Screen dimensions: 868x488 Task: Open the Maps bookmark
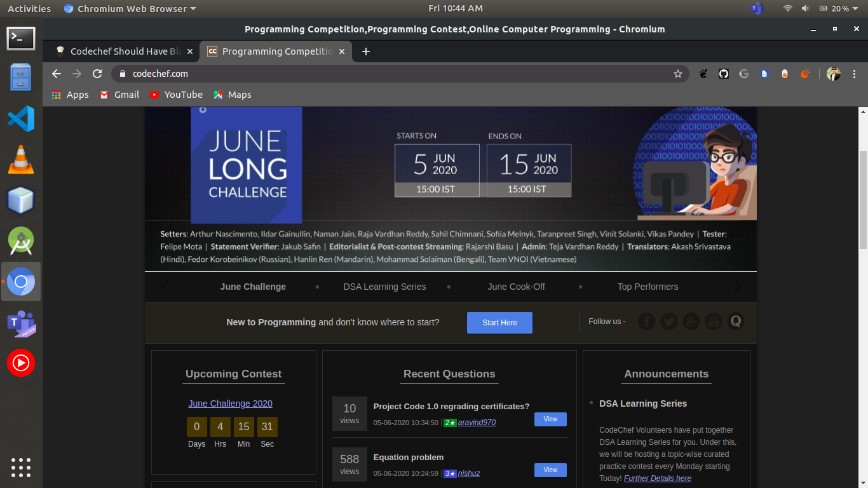tap(233, 95)
